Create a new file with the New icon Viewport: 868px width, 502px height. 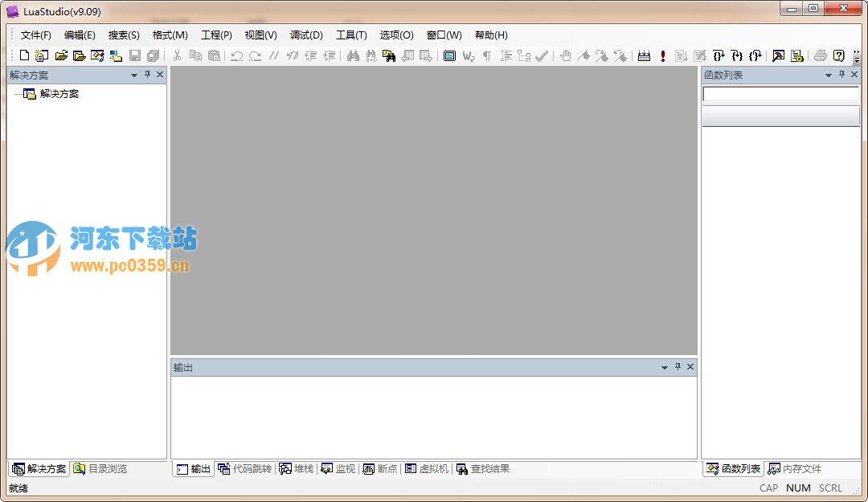point(24,55)
